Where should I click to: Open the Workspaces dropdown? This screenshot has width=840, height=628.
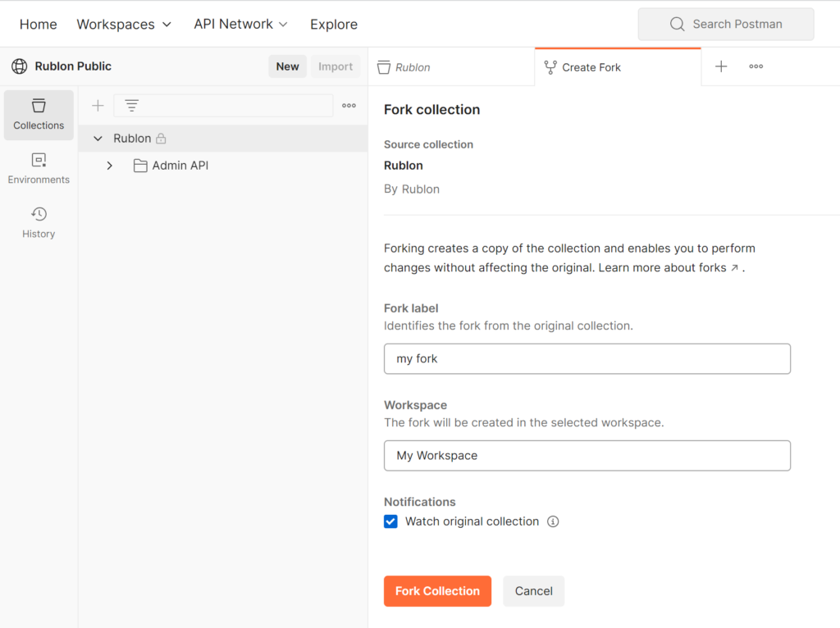[x=124, y=24]
